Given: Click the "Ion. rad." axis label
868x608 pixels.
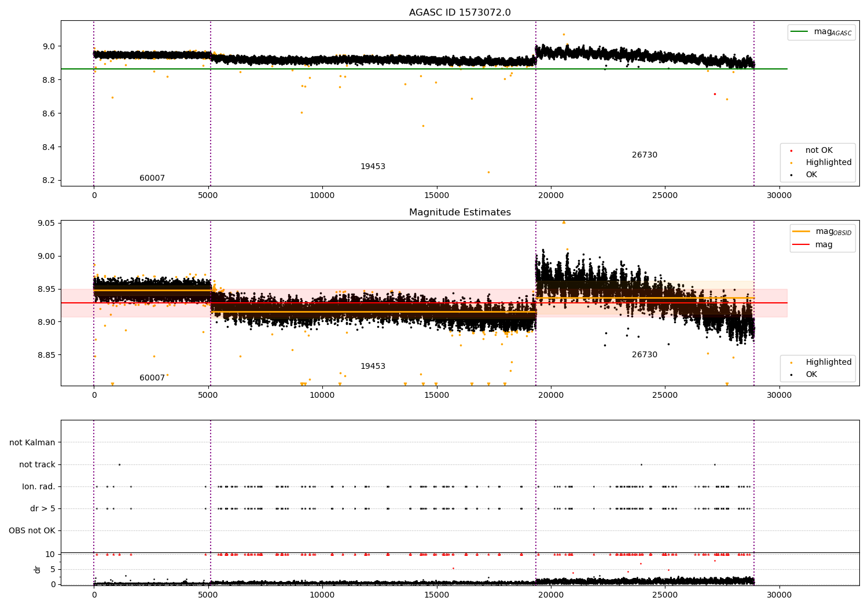Looking at the screenshot, I should tap(39, 487).
